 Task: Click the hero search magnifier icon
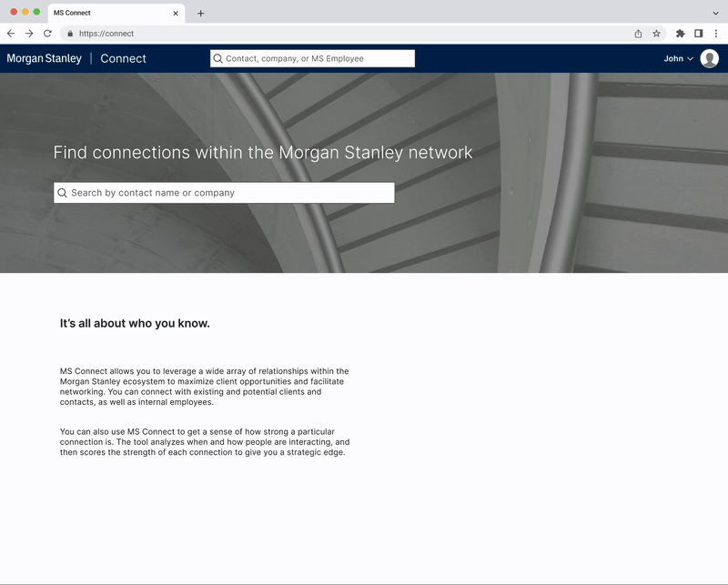point(62,193)
